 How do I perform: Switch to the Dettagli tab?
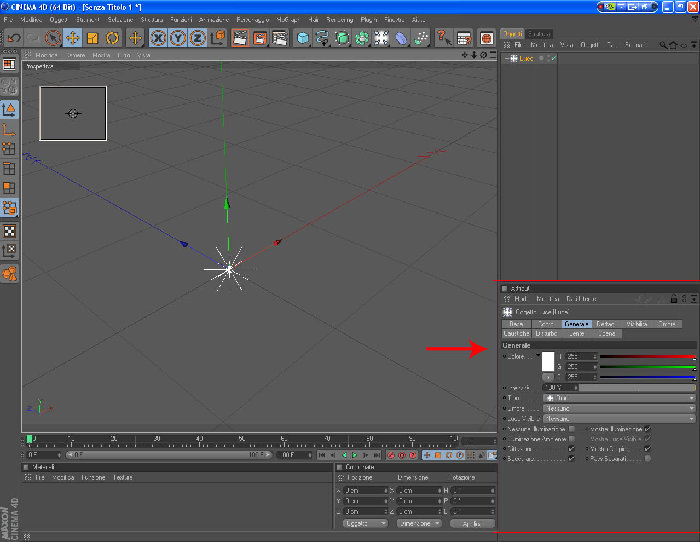pos(606,324)
